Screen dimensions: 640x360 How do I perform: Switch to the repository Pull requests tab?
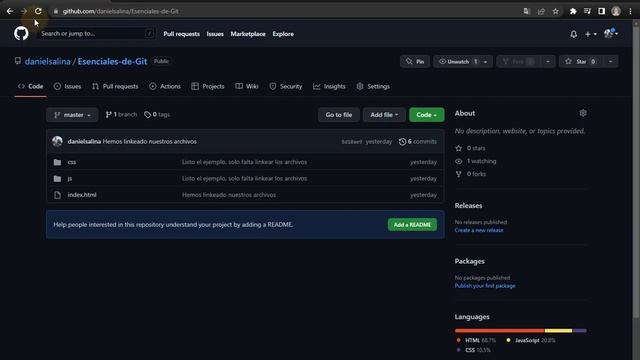click(x=115, y=87)
